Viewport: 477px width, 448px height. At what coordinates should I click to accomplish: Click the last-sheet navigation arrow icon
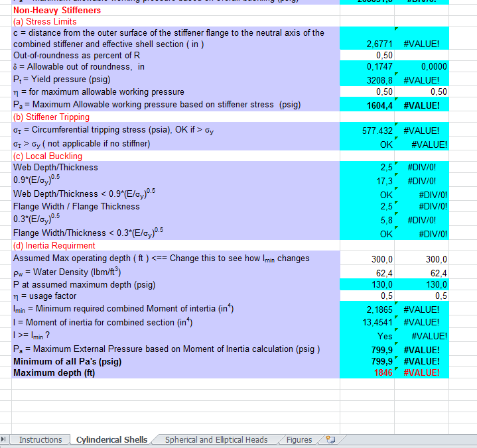click(3, 439)
